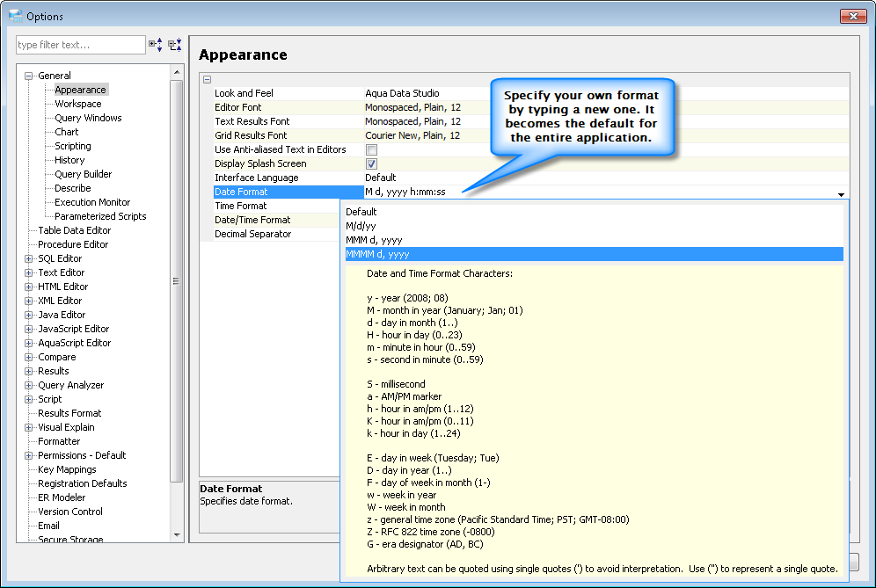Expand the SQL Editor node
The image size is (876, 588).
click(28, 259)
